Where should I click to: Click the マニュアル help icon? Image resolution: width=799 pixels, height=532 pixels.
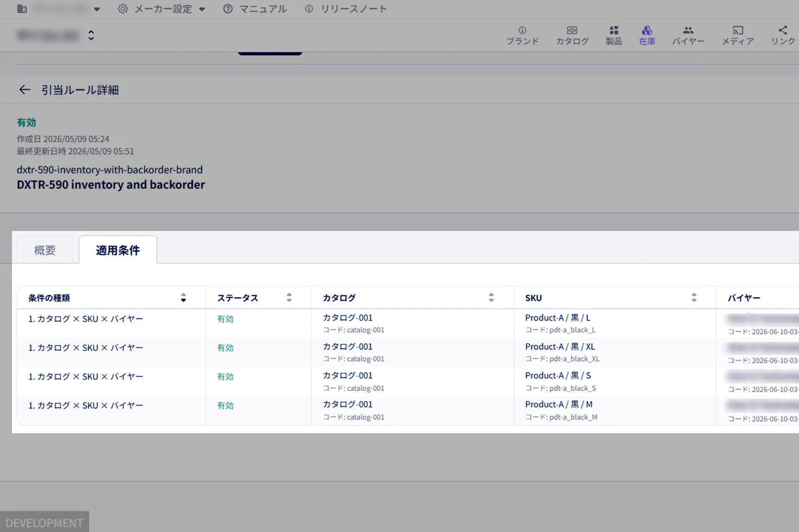pyautogui.click(x=228, y=9)
